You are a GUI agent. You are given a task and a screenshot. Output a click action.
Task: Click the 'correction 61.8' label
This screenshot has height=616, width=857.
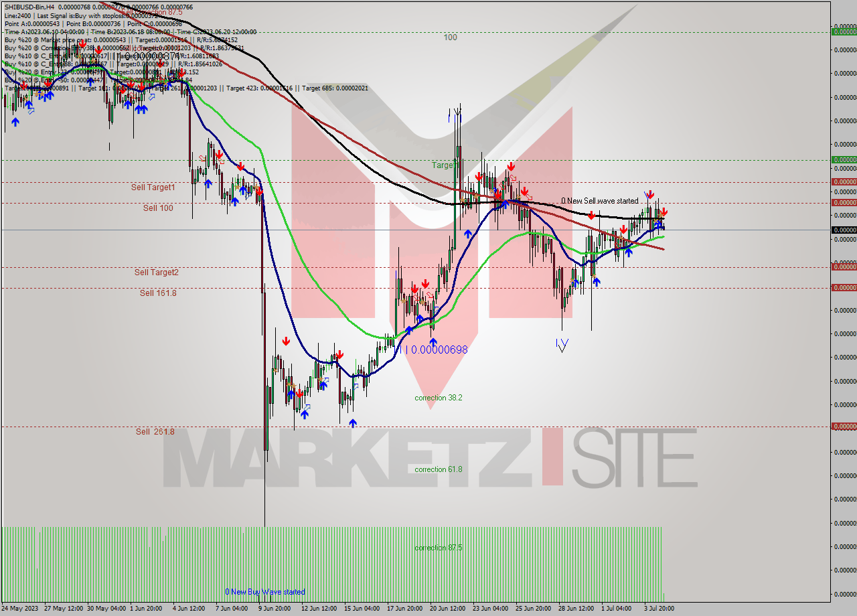(439, 469)
